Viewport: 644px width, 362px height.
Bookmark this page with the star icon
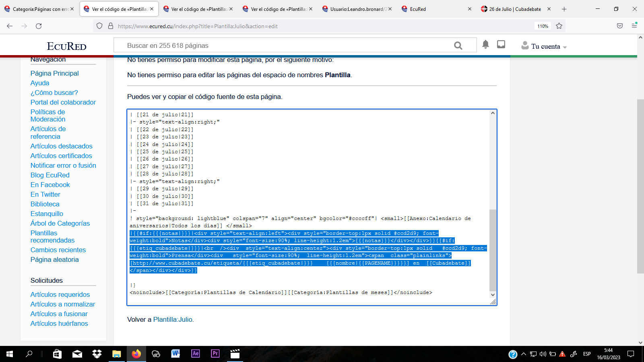559,26
